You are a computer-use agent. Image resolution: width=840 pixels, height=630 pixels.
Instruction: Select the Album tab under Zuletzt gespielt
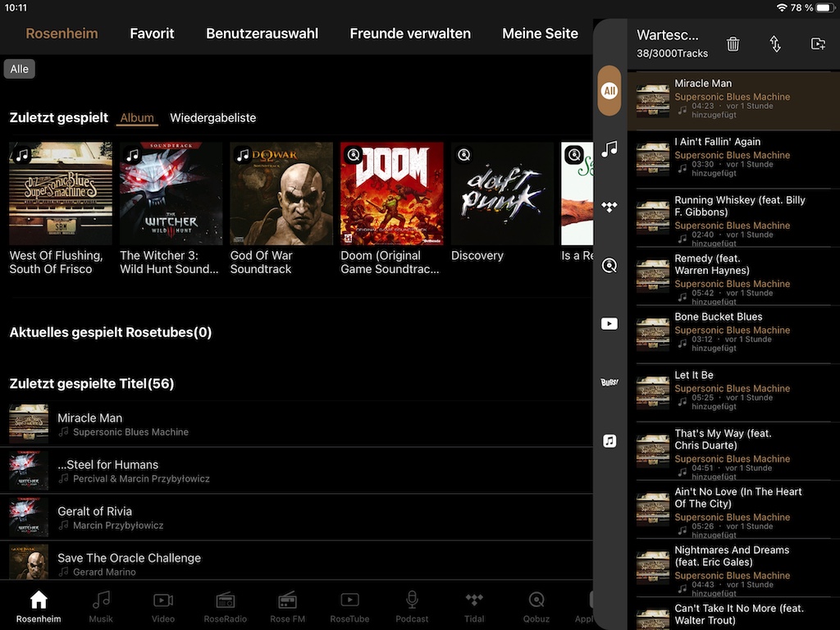[x=137, y=118]
